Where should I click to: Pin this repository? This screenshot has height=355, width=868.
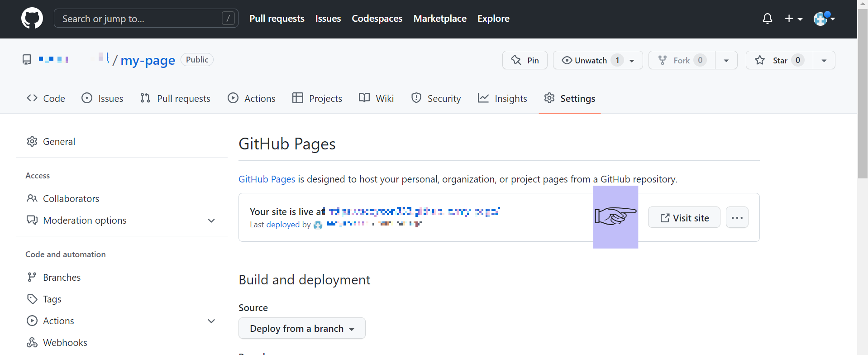click(525, 60)
